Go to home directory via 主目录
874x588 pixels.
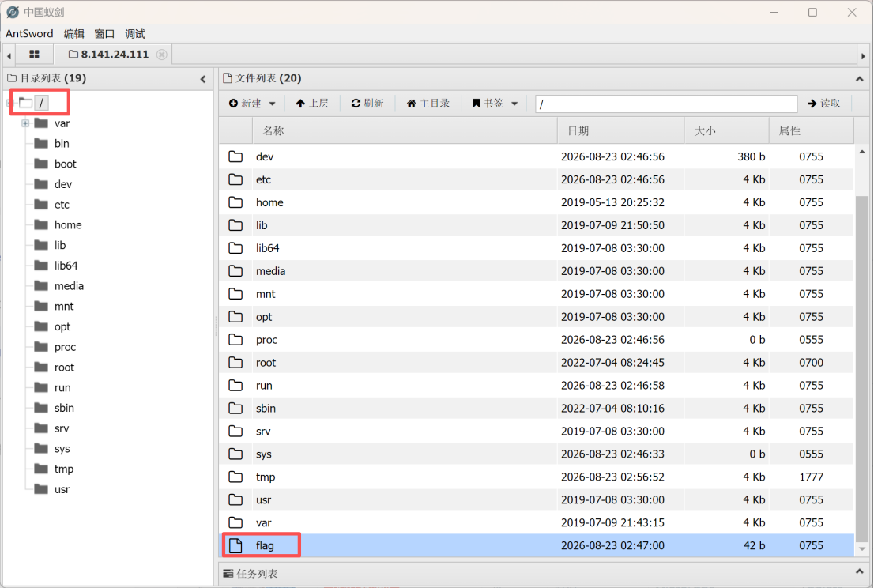[x=428, y=103]
